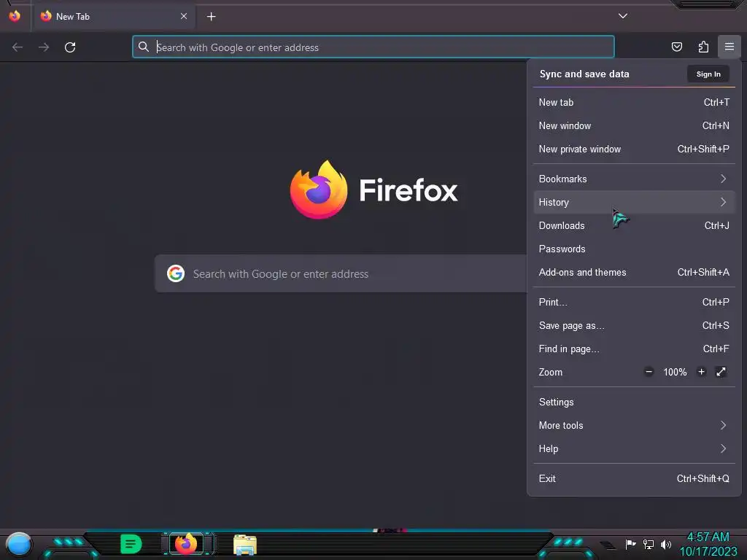Reload the current page
Screen dimensions: 747x560
(70, 47)
